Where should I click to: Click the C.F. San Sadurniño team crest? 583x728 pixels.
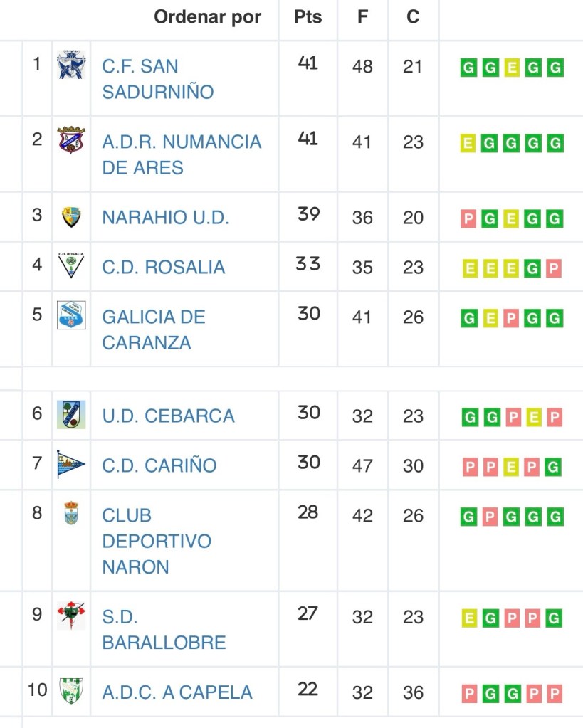[x=71, y=65]
